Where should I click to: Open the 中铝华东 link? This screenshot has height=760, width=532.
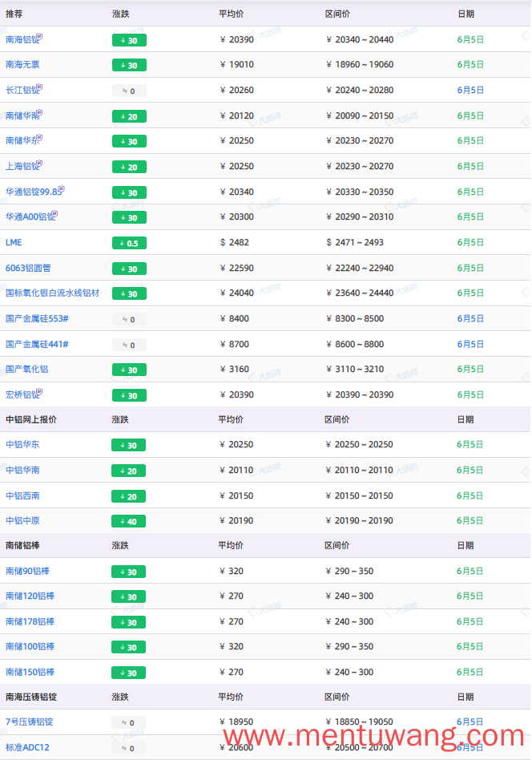tap(22, 444)
